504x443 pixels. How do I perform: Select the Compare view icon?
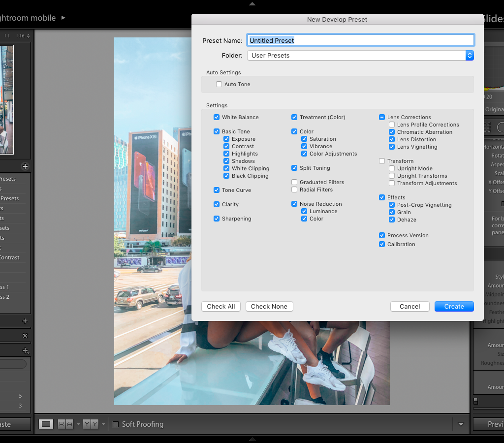[x=65, y=424]
